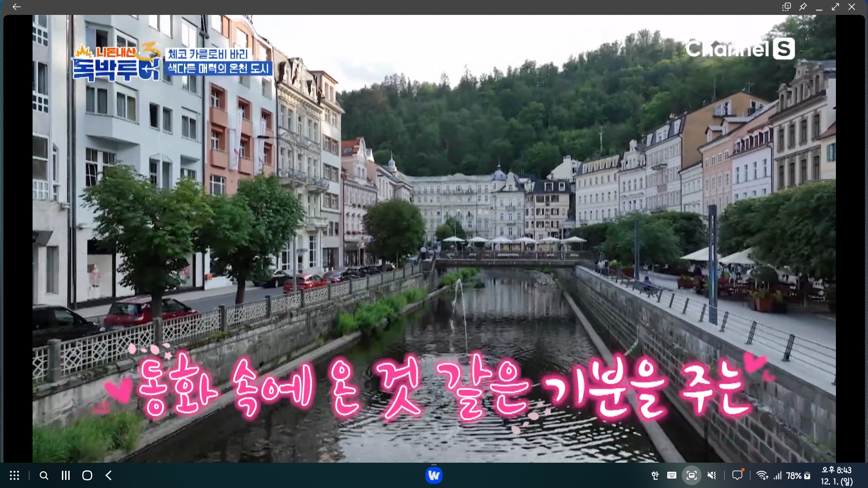Open the apps grid on the taskbar

coord(14,475)
